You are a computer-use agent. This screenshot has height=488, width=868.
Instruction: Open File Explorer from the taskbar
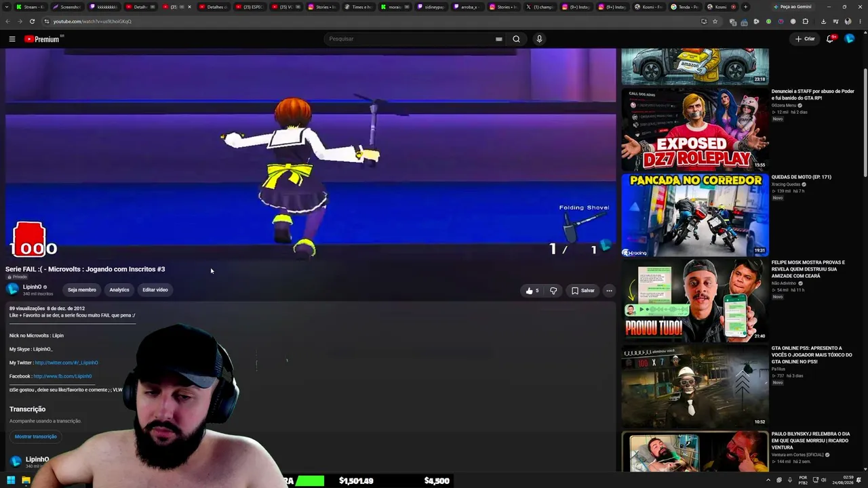26,481
